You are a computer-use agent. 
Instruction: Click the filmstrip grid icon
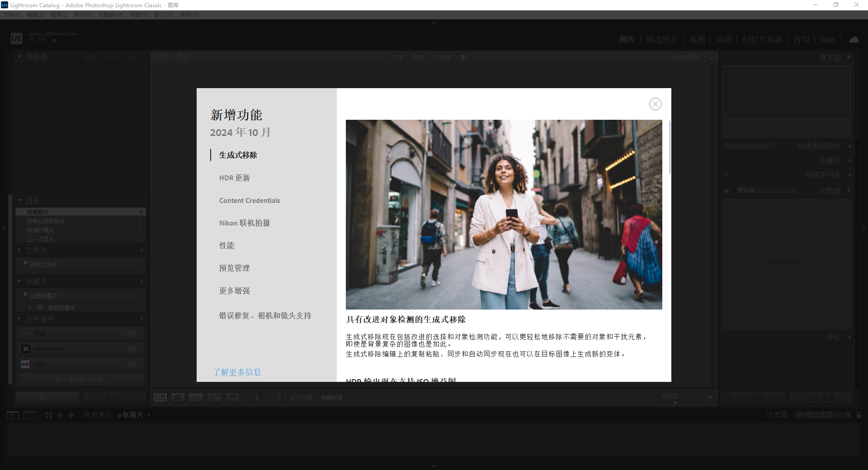tap(48, 415)
